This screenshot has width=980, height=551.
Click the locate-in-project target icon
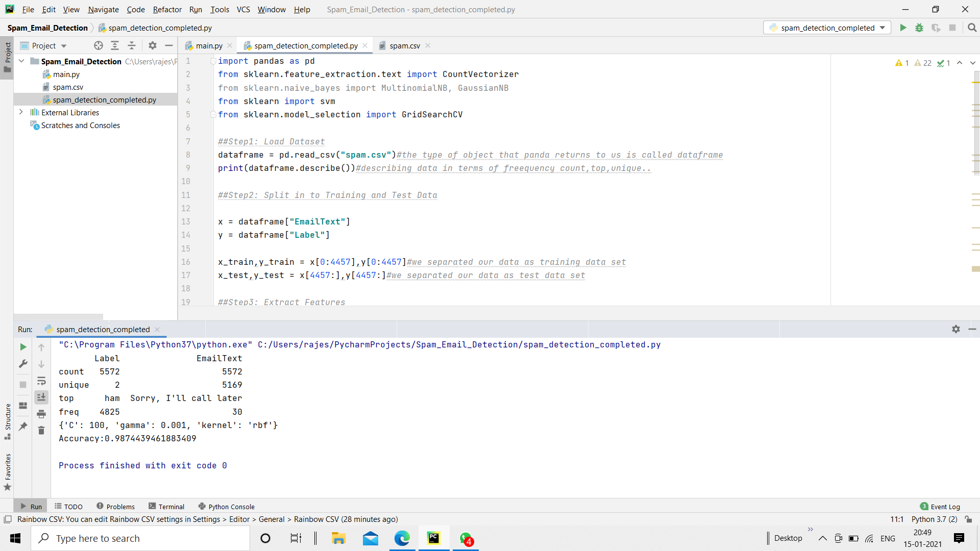tap(99, 45)
